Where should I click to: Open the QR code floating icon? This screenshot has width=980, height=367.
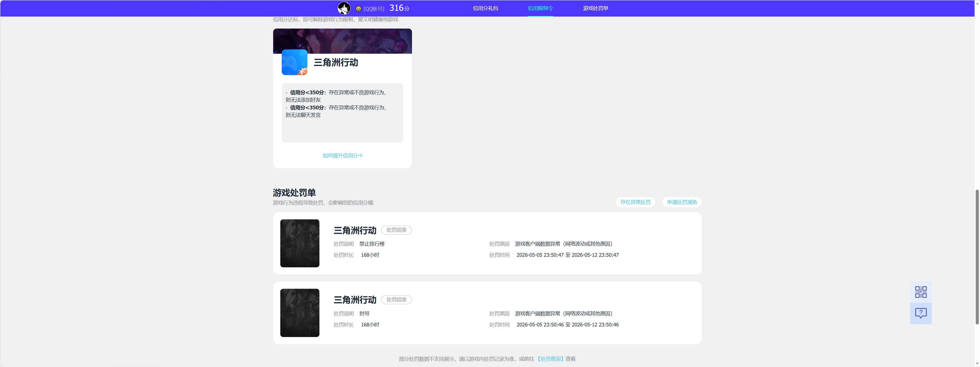(921, 292)
